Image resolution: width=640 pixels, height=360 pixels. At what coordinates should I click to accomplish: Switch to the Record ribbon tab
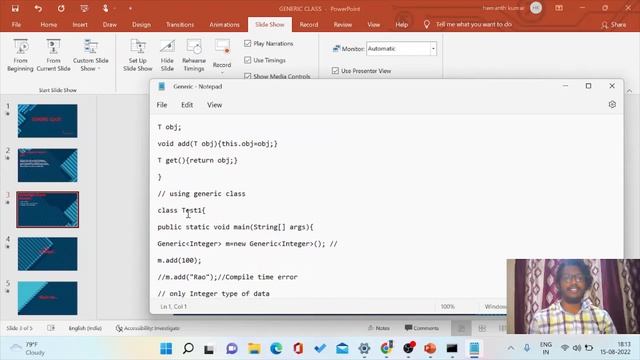309,24
